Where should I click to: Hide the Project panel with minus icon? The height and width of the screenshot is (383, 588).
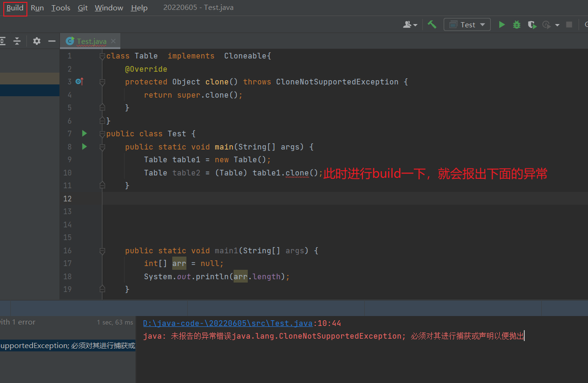click(x=51, y=41)
